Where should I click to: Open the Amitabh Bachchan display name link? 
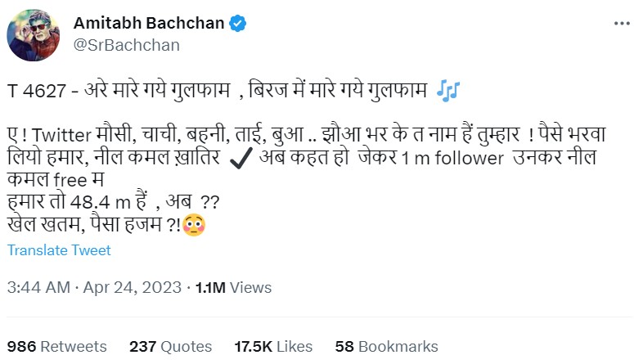[x=148, y=23]
